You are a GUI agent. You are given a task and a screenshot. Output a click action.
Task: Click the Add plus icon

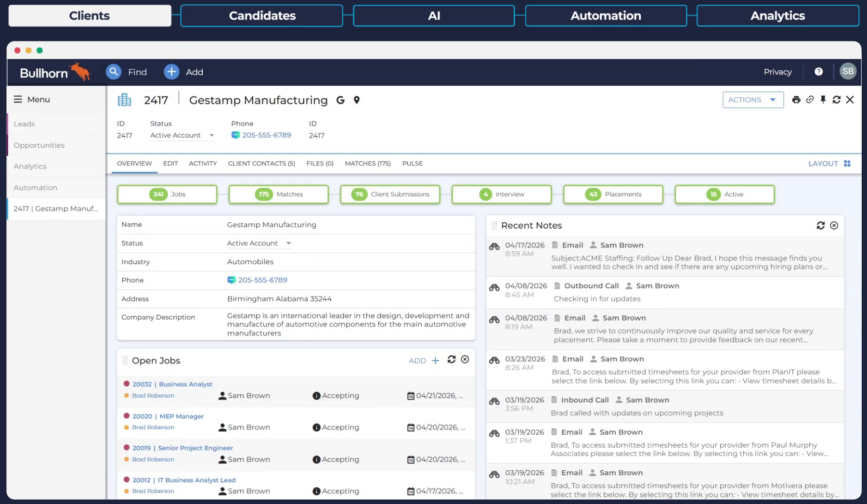171,72
